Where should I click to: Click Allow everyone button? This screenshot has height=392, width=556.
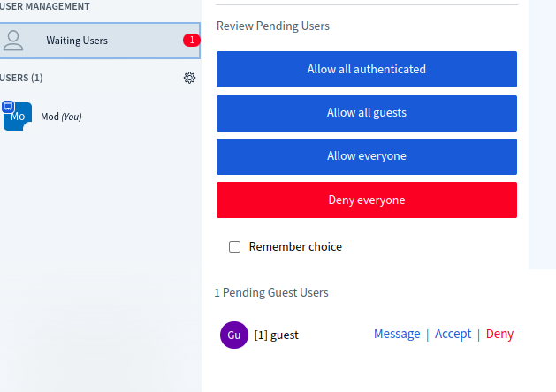click(367, 156)
